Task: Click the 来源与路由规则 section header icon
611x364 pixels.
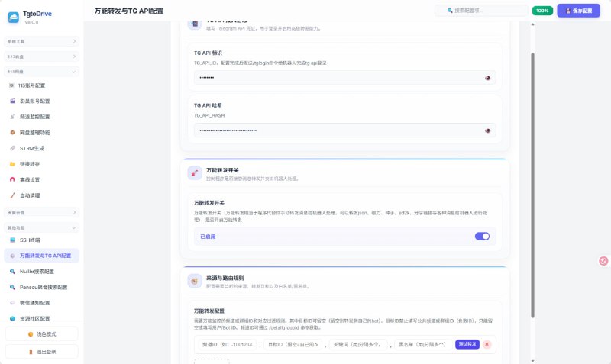Action: click(195, 281)
